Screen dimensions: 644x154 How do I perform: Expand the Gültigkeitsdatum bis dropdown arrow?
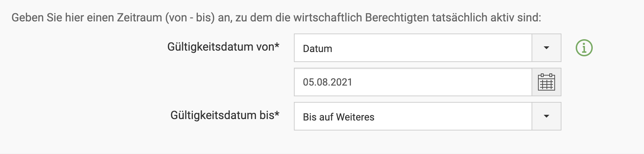[546, 116]
